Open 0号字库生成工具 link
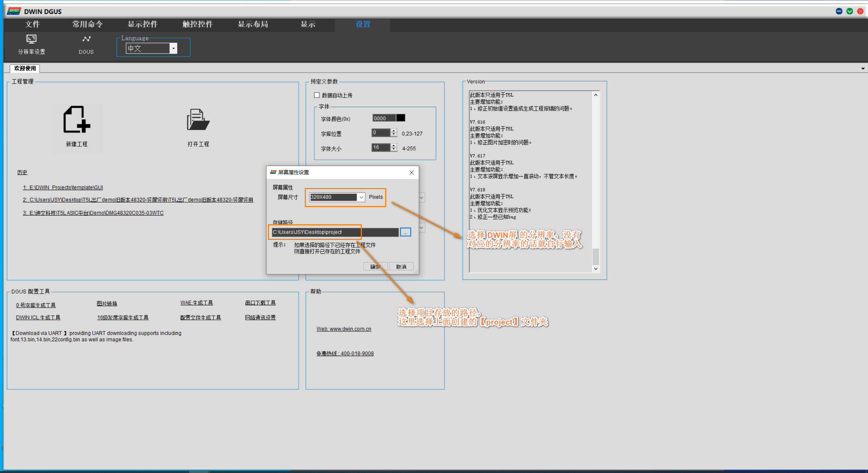This screenshot has width=868, height=473. (36, 305)
